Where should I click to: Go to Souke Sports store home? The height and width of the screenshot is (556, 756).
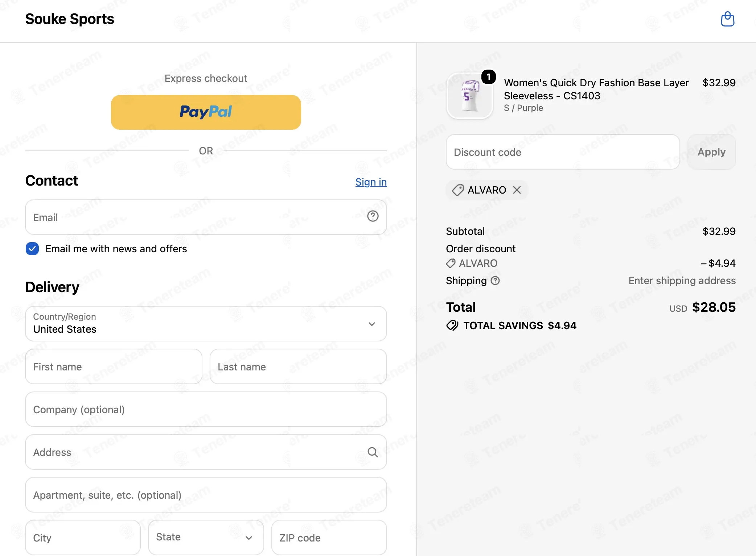click(x=70, y=19)
